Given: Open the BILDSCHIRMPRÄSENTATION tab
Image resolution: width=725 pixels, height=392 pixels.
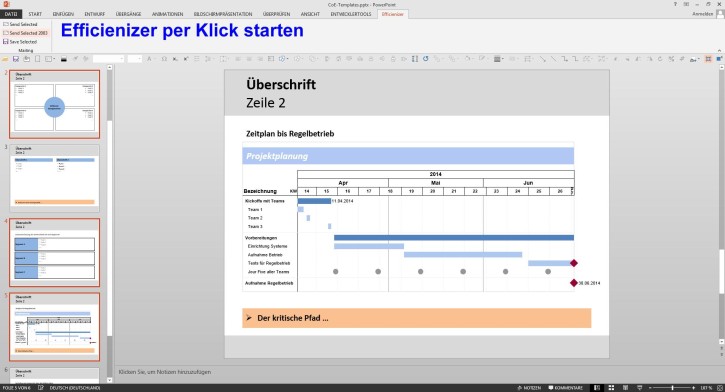Looking at the screenshot, I should [223, 14].
